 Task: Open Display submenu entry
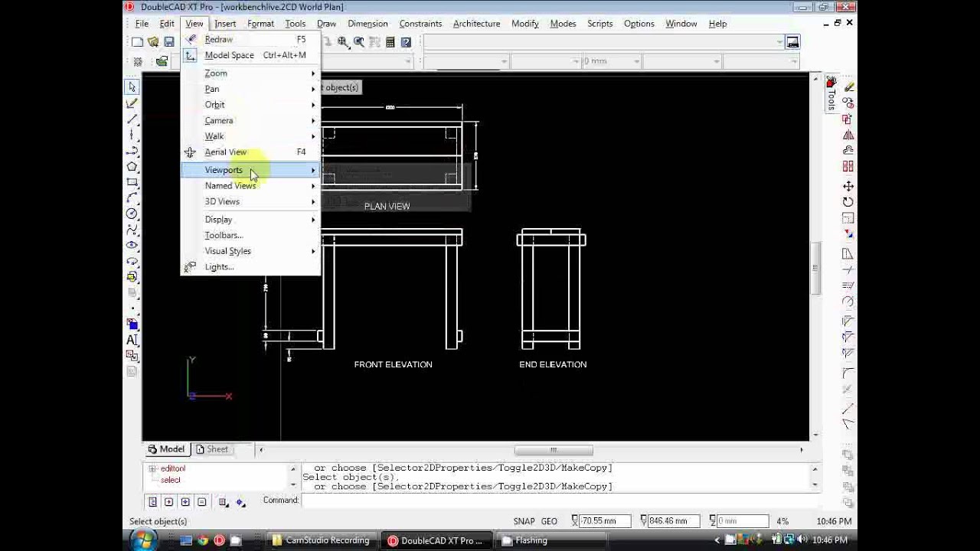click(x=250, y=220)
